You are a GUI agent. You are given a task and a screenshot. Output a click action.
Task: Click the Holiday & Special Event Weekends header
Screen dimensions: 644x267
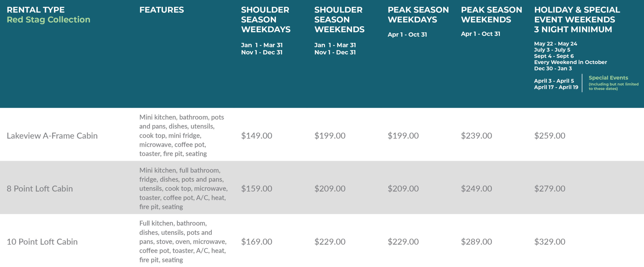(577, 20)
